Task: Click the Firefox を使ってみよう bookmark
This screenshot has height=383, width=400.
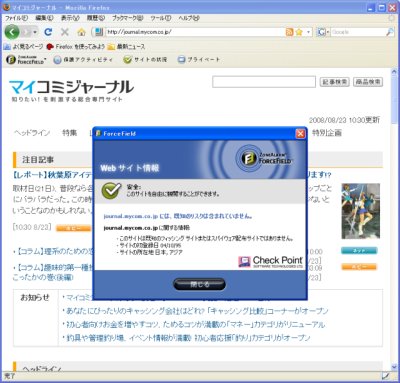Action: pos(76,46)
